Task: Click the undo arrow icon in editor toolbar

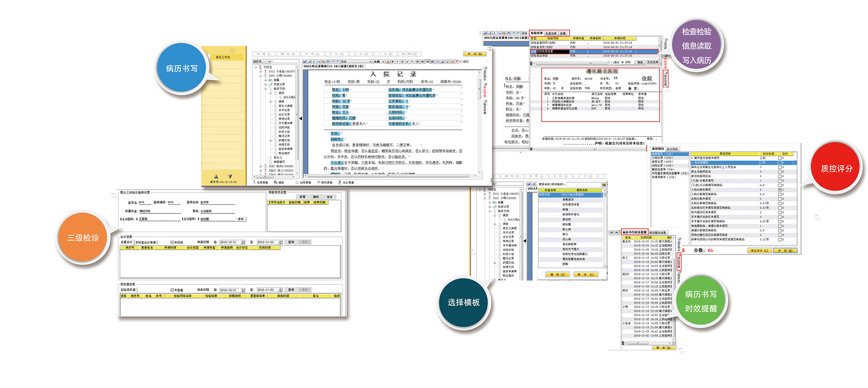Action: 333,62
